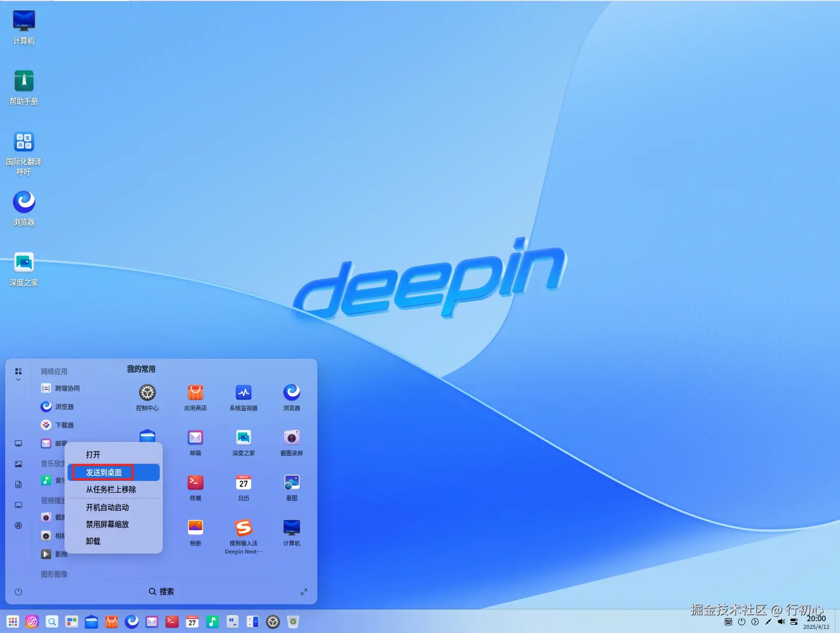Launch 应用商店 from the launcher grid
The width and height of the screenshot is (840, 633).
point(196,397)
